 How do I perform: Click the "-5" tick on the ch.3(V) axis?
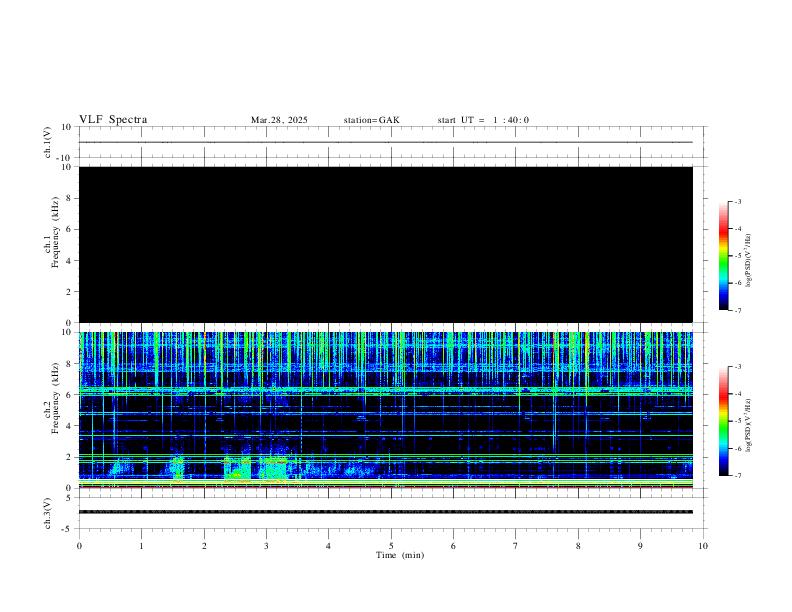coord(68,529)
